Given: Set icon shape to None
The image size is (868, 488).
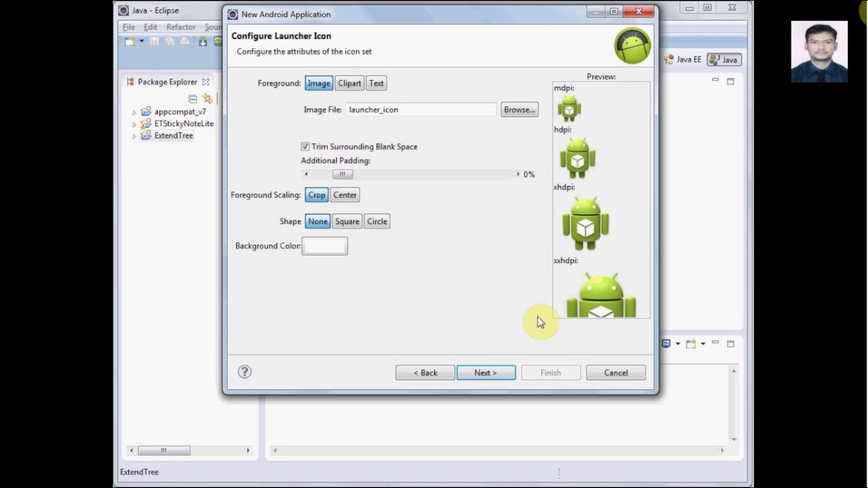Looking at the screenshot, I should click(317, 222).
